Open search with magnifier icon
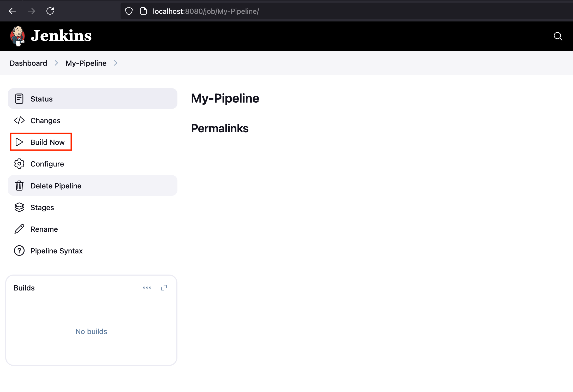The image size is (573, 392). (558, 36)
